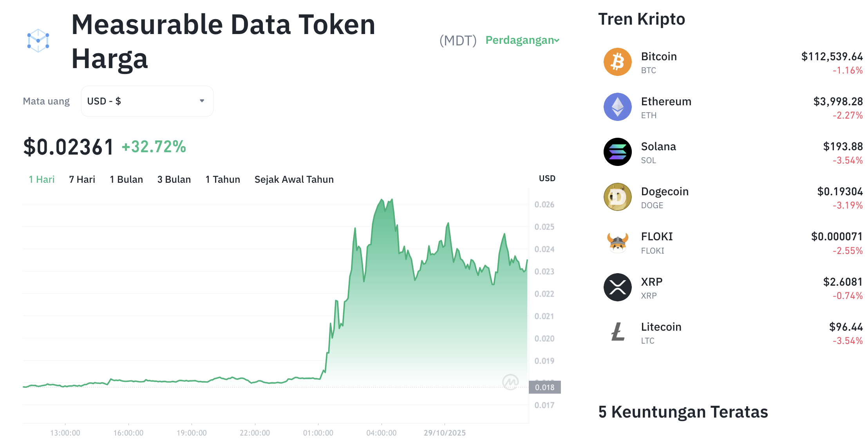Open the Bitcoin name link
868x443 pixels.
pyautogui.click(x=659, y=57)
